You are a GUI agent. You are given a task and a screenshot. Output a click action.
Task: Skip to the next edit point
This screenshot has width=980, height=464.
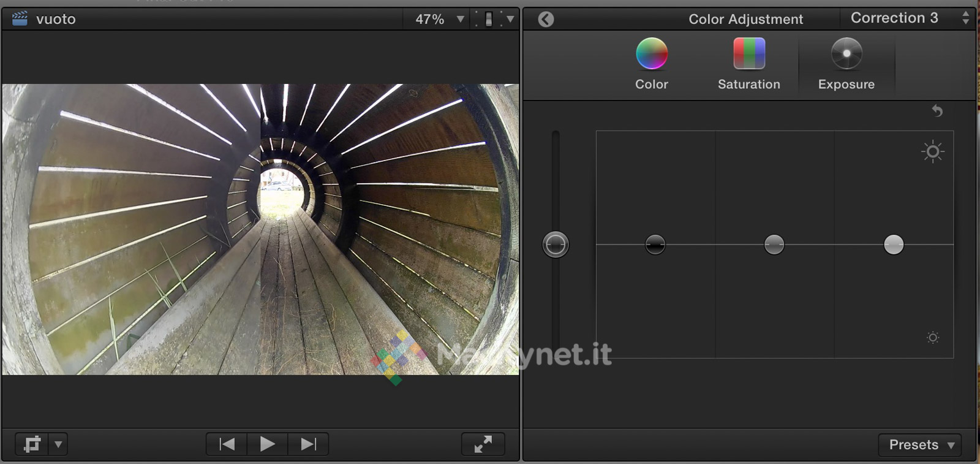pos(308,444)
